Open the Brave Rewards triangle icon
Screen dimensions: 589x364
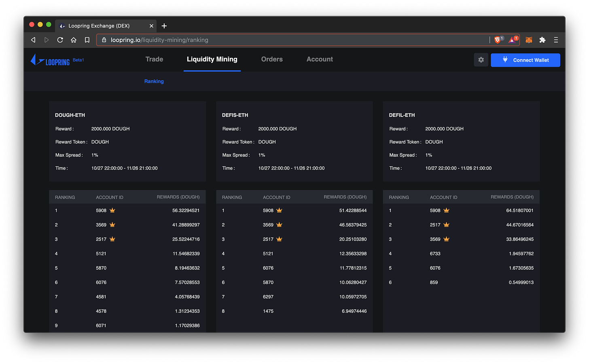[x=513, y=40]
